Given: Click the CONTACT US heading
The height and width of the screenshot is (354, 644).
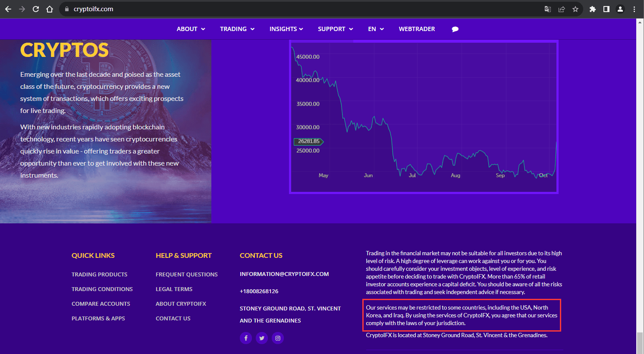Looking at the screenshot, I should pos(261,255).
